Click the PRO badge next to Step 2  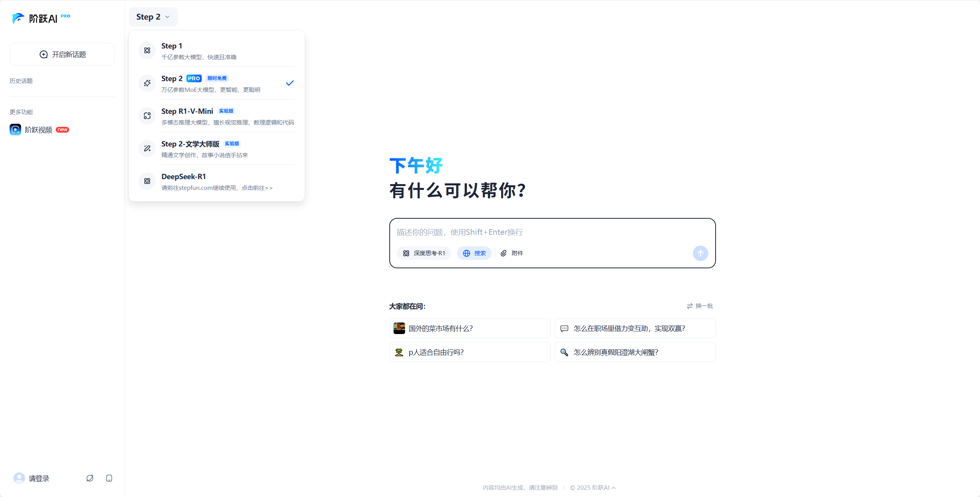[x=194, y=78]
